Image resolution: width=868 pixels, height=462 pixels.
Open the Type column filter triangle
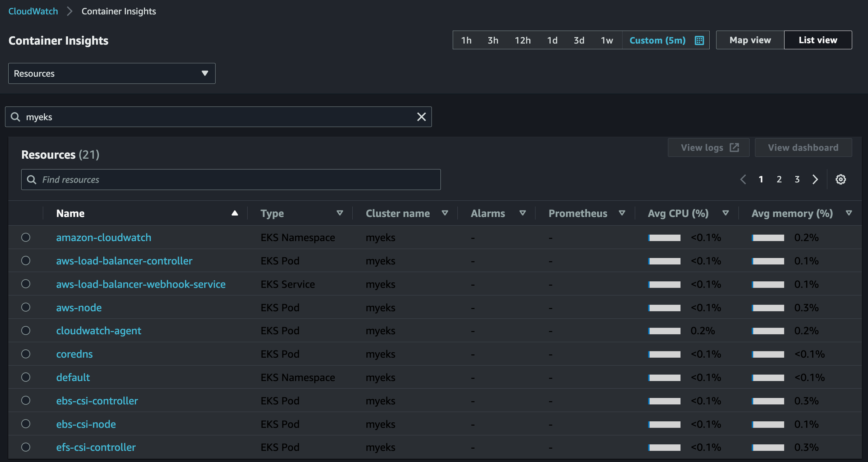point(339,213)
